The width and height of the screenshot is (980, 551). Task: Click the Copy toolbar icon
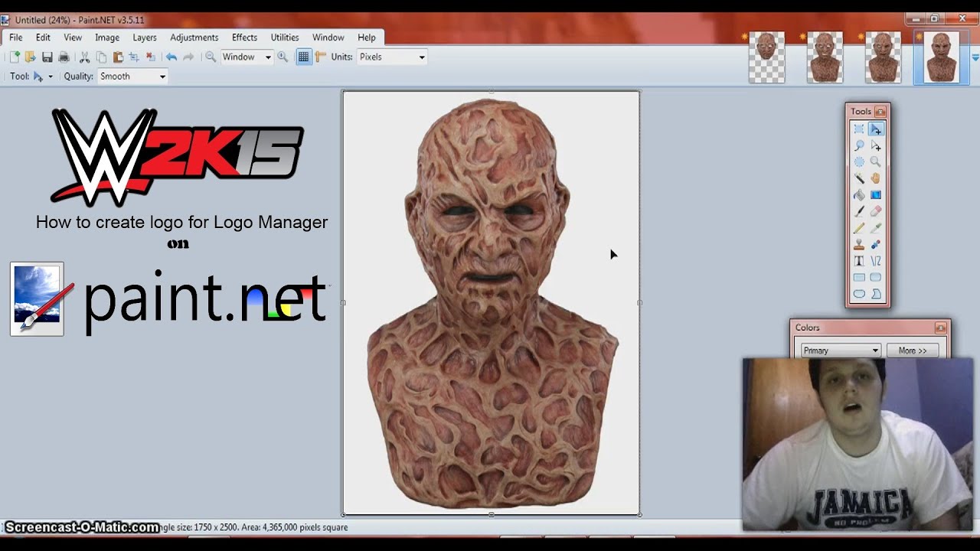pyautogui.click(x=101, y=57)
